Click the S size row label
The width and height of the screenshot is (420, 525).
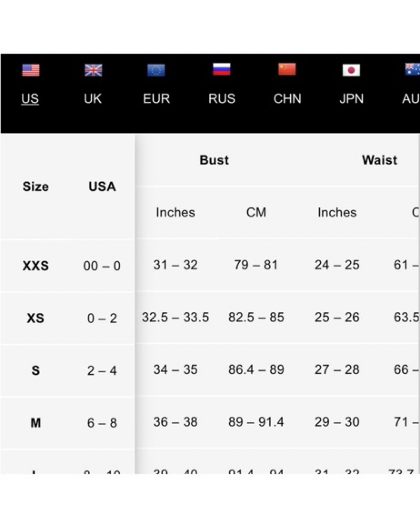pos(36,370)
